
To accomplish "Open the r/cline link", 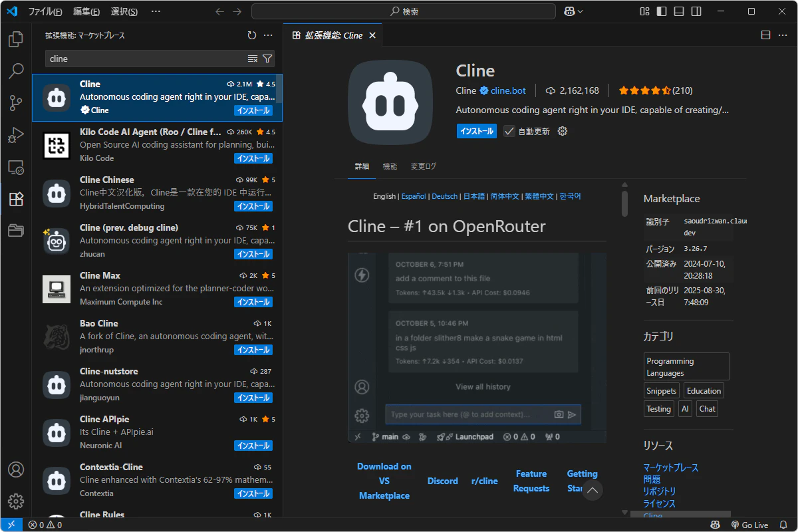I will coord(485,481).
